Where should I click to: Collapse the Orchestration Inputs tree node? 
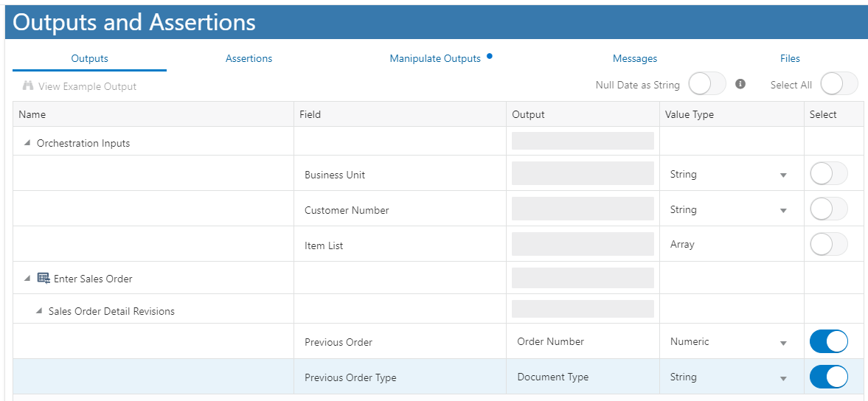coord(27,143)
